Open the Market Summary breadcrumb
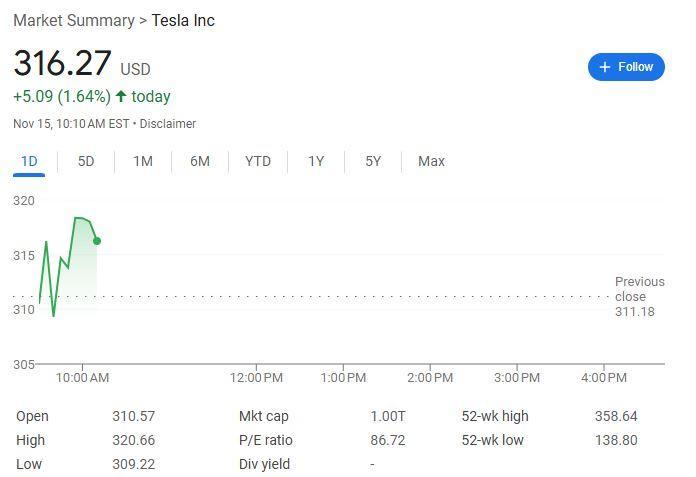696x477 pixels. (74, 20)
